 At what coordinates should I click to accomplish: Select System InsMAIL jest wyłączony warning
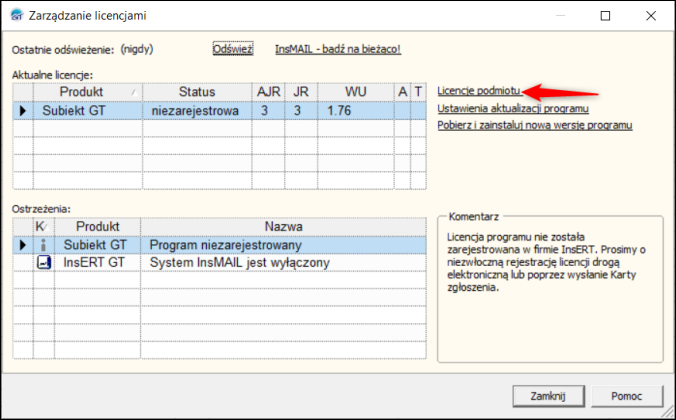click(283, 262)
